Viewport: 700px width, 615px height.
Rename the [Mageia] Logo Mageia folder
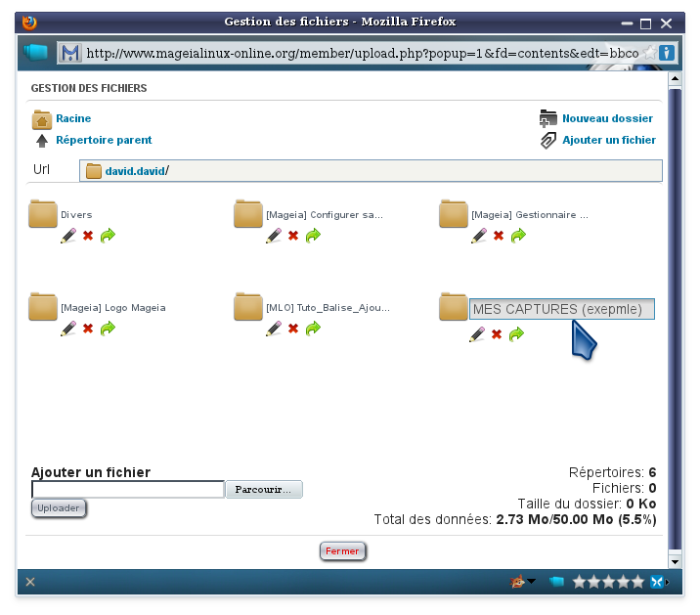tap(68, 329)
